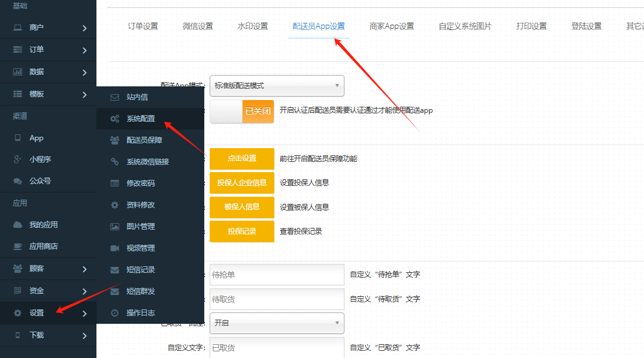Click the 待抢单 text input field
Screen dimensions: 644x358
pyautogui.click(x=277, y=275)
